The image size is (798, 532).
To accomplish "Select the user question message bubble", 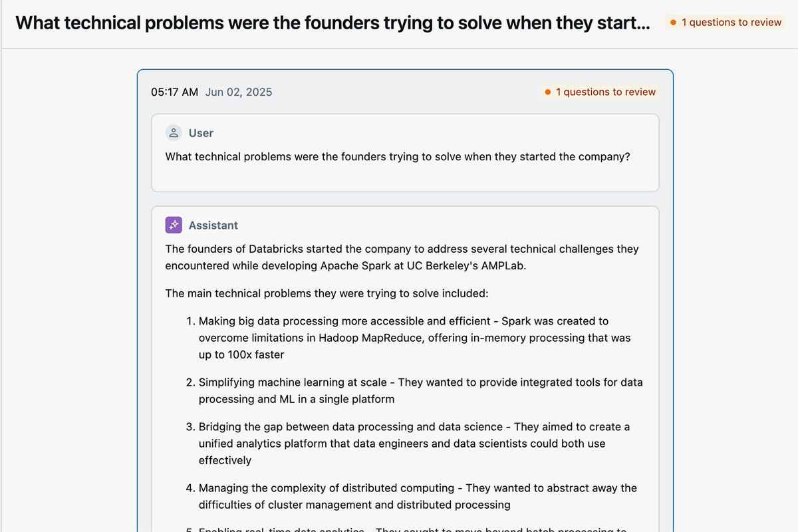I will click(x=405, y=153).
